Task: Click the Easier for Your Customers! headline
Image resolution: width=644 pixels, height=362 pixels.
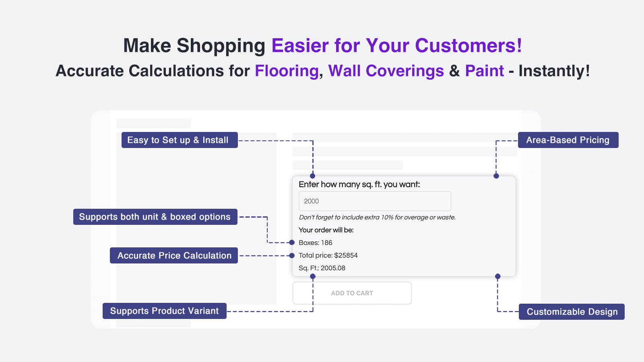Action: click(x=397, y=45)
